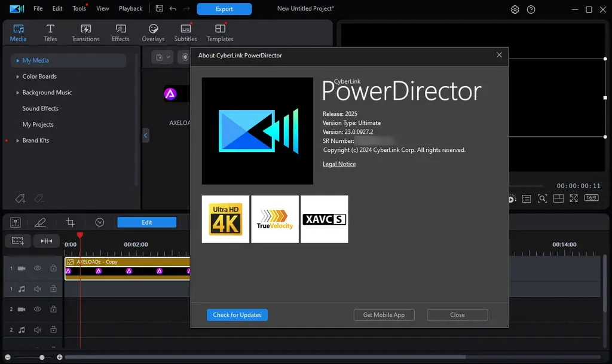Toggle visibility of video track 1
Screen dimensions: 612x364
click(x=38, y=268)
